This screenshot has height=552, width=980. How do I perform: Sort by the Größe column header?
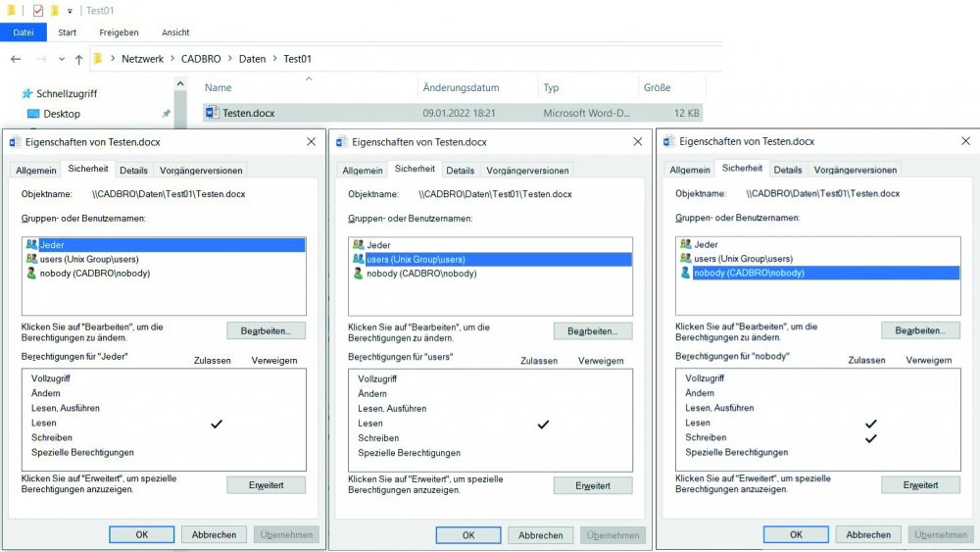point(657,87)
